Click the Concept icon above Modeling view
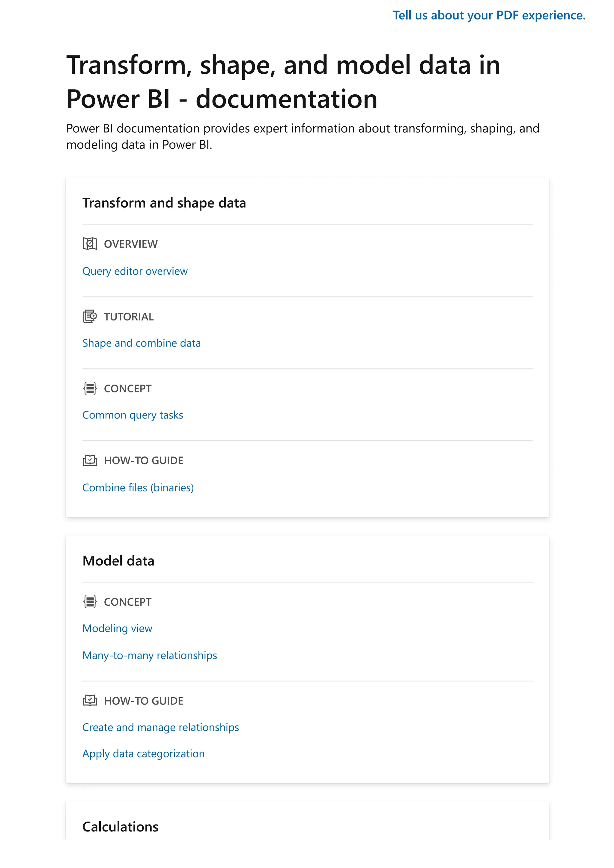Image resolution: width=614 pixels, height=868 pixels. 90,601
